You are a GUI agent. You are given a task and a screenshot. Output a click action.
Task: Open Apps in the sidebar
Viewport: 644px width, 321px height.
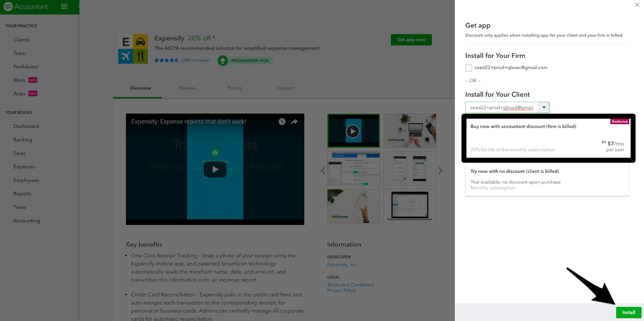tap(19, 94)
